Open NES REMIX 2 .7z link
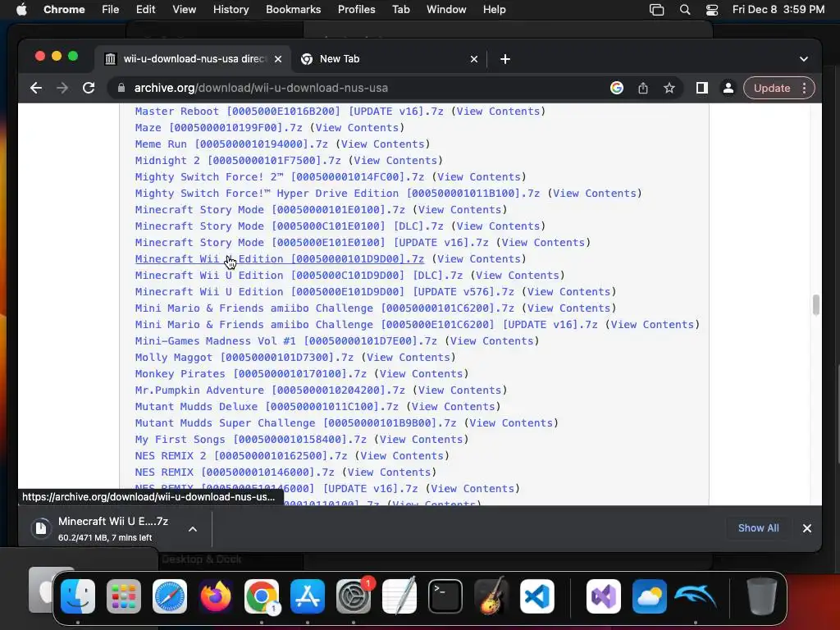The height and width of the screenshot is (630, 840). [x=241, y=456]
